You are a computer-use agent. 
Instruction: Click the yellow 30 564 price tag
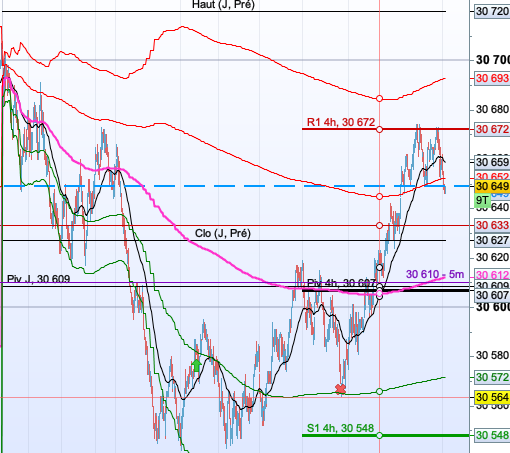point(492,397)
